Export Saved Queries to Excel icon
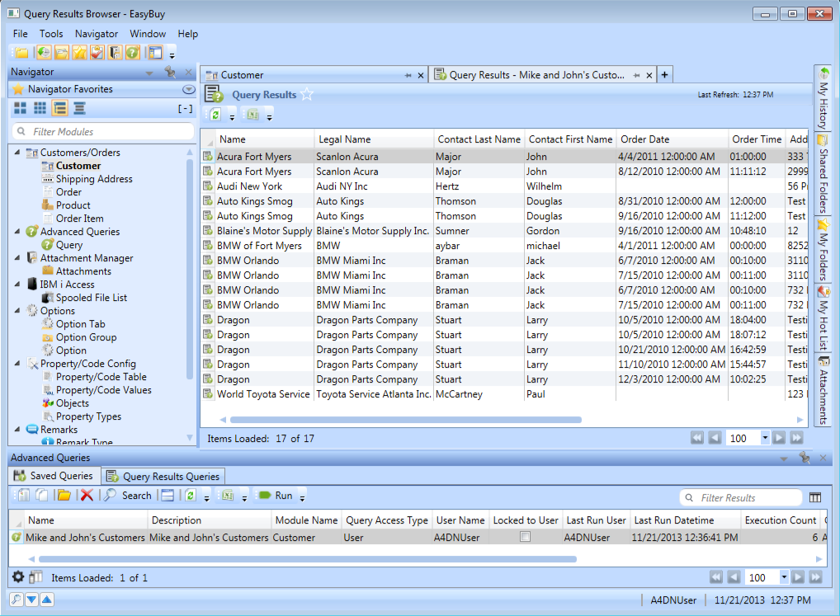840x616 pixels. 228,496
